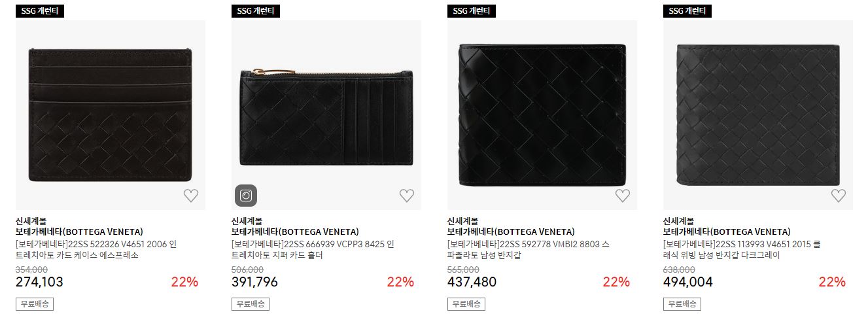This screenshot has width=868, height=329.
Task: View the zipper card holder product image
Action: coord(326,115)
